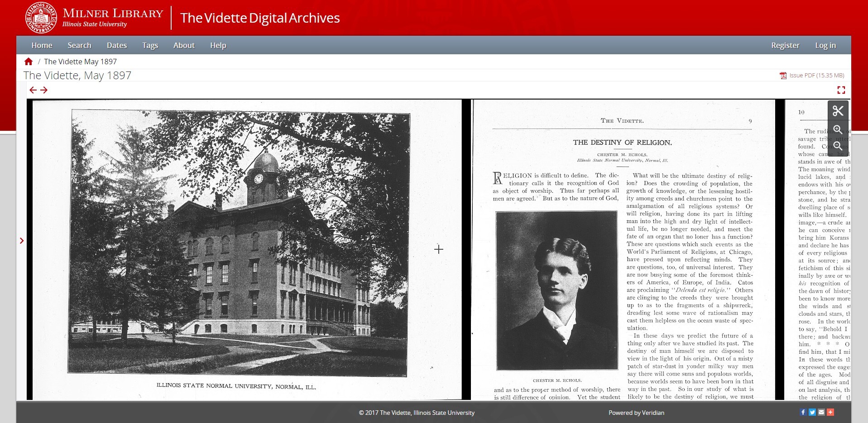Expand the left sidebar panel chevron

21,241
